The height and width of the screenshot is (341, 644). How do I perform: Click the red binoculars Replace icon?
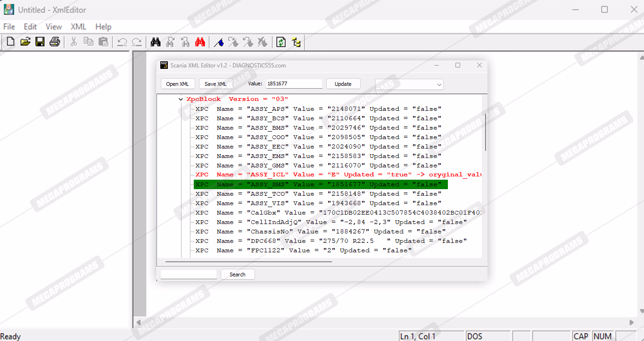pyautogui.click(x=200, y=42)
